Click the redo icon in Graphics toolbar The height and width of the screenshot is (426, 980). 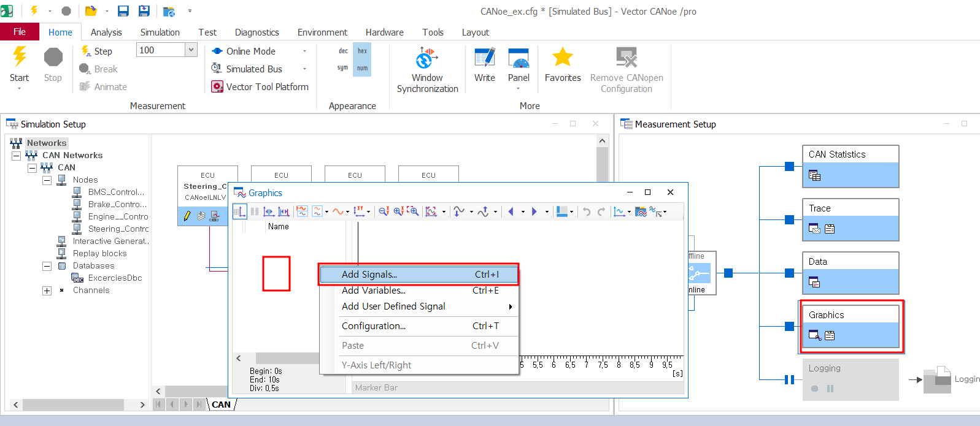[601, 211]
